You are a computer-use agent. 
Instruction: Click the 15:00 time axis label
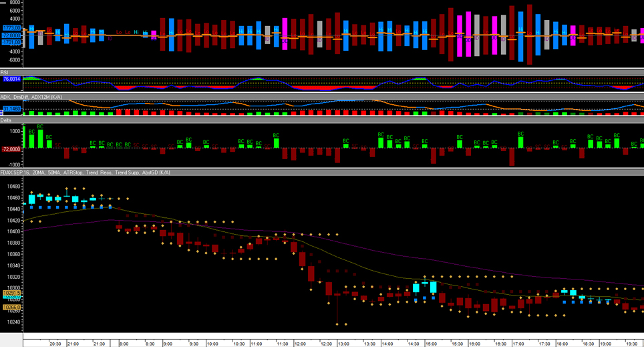[431, 343]
